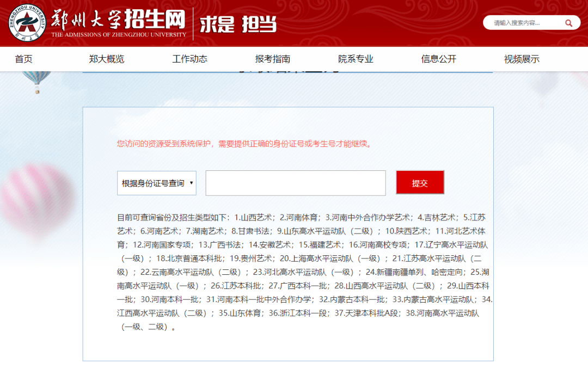This screenshot has height=369, width=588.
Task: Click the list line containing '18.北京普通本科批'
Action: point(299,259)
